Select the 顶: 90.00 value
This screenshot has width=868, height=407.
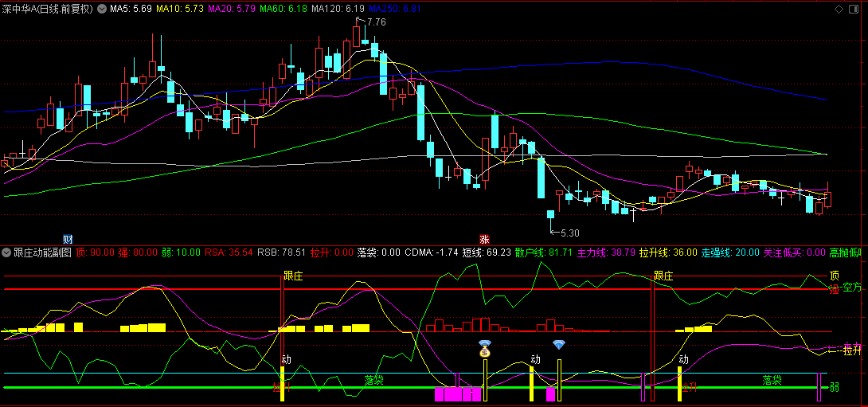tap(95, 252)
